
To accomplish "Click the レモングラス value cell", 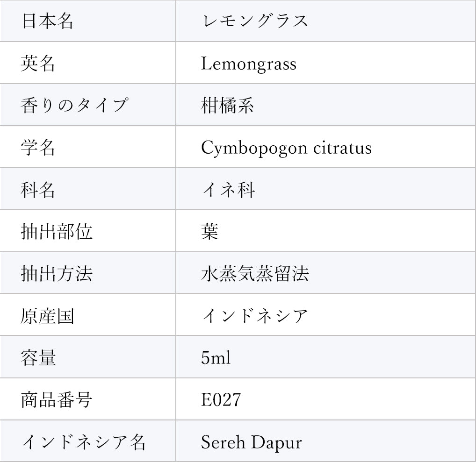I will tap(254, 21).
